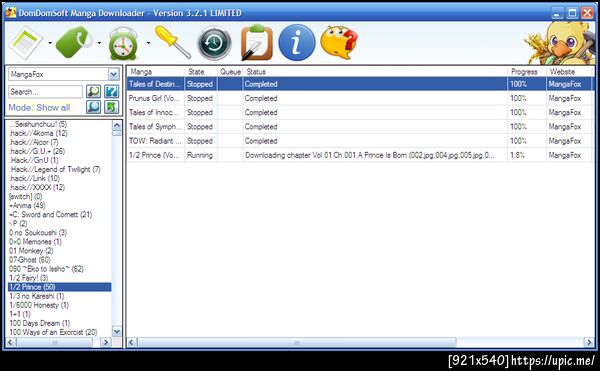Click the magnifier search button next to Search field
The image size is (600, 371).
point(93,91)
